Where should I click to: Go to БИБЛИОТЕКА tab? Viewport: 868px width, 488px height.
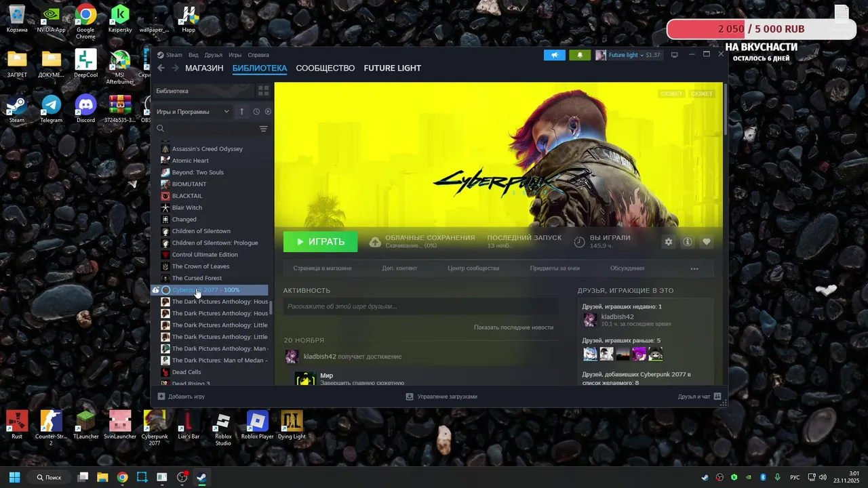(260, 68)
